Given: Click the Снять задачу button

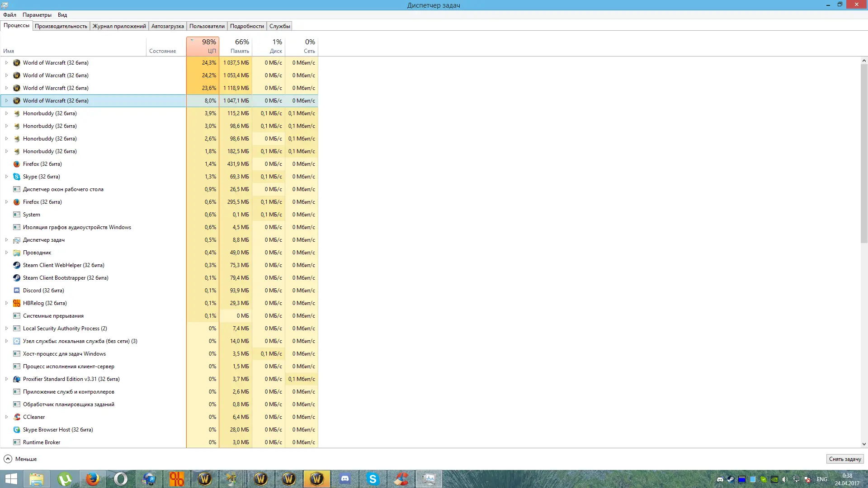Looking at the screenshot, I should coord(845,459).
